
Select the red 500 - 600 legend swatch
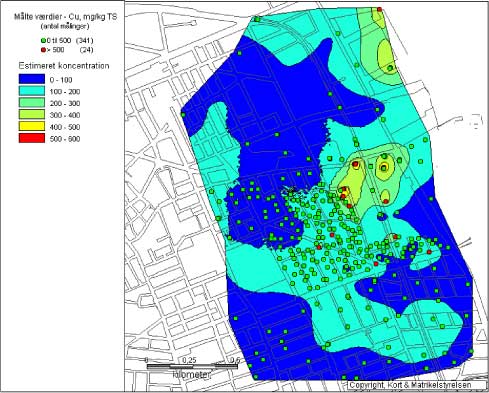click(x=32, y=138)
